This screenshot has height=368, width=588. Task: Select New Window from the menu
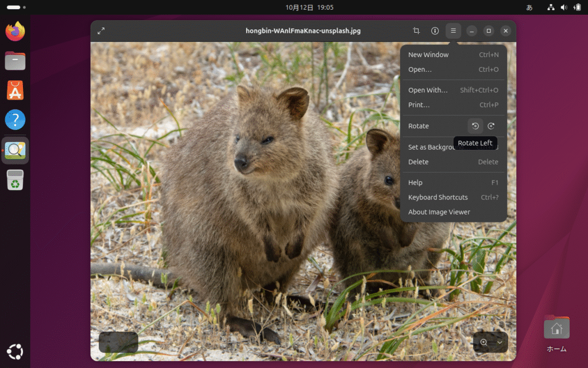(x=428, y=55)
